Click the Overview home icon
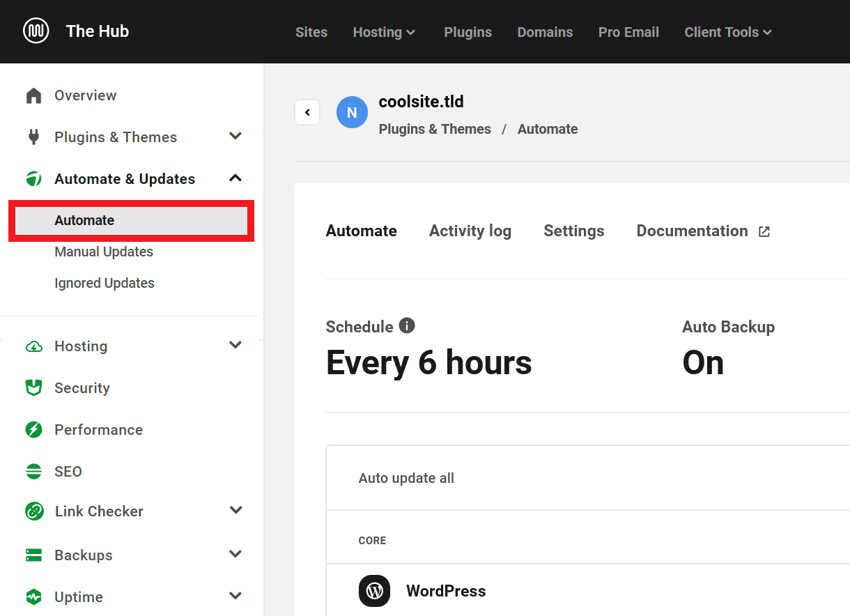The height and width of the screenshot is (616, 850). tap(33, 95)
